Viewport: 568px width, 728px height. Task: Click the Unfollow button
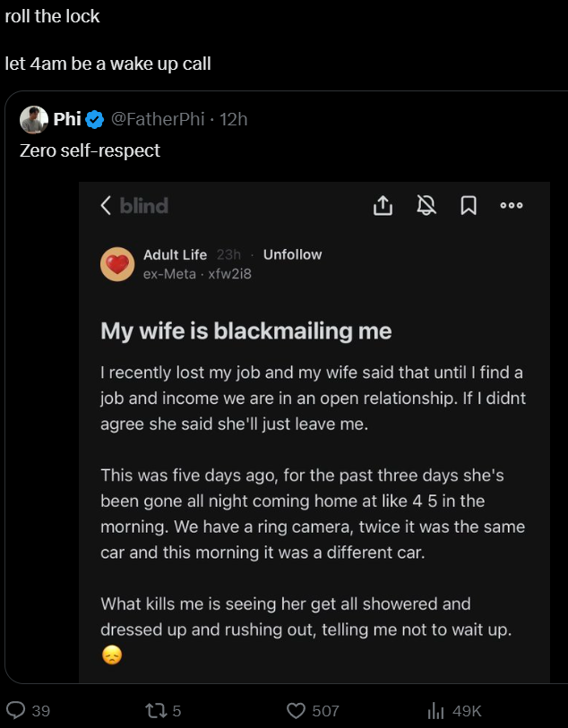click(292, 254)
